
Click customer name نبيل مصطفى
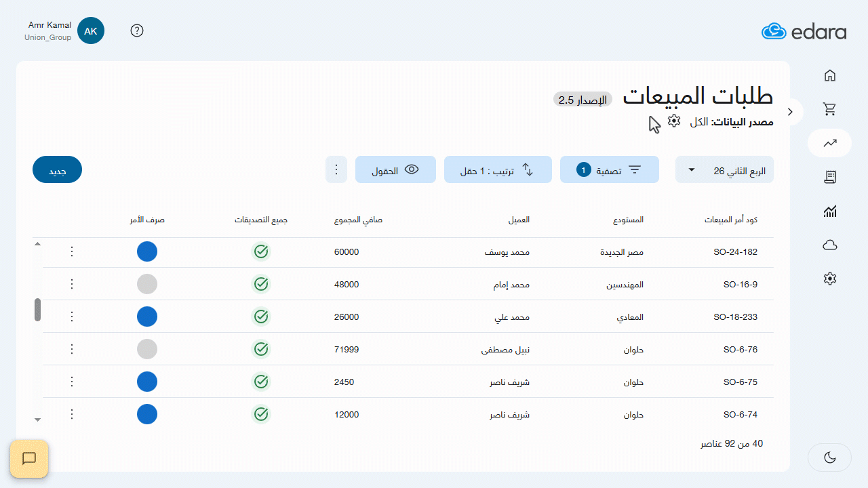(x=505, y=350)
